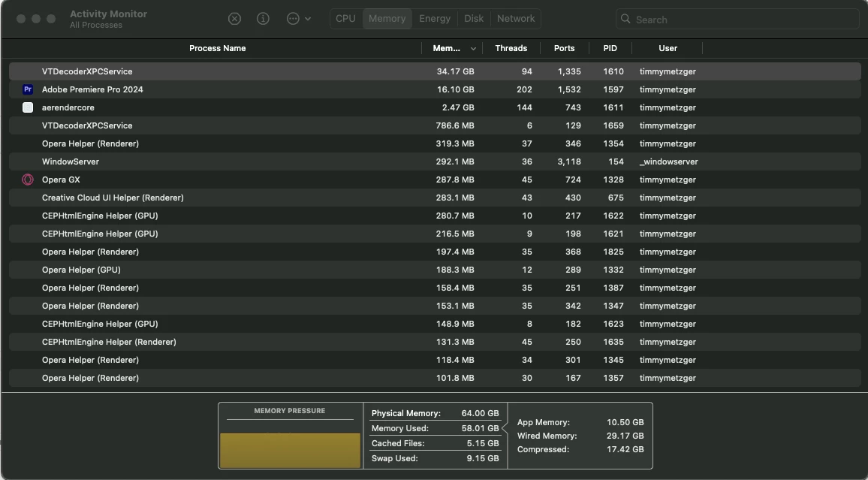
Task: Select CEPHtmlEngine Helper (GPU) using 280.7 MB
Action: click(x=435, y=216)
